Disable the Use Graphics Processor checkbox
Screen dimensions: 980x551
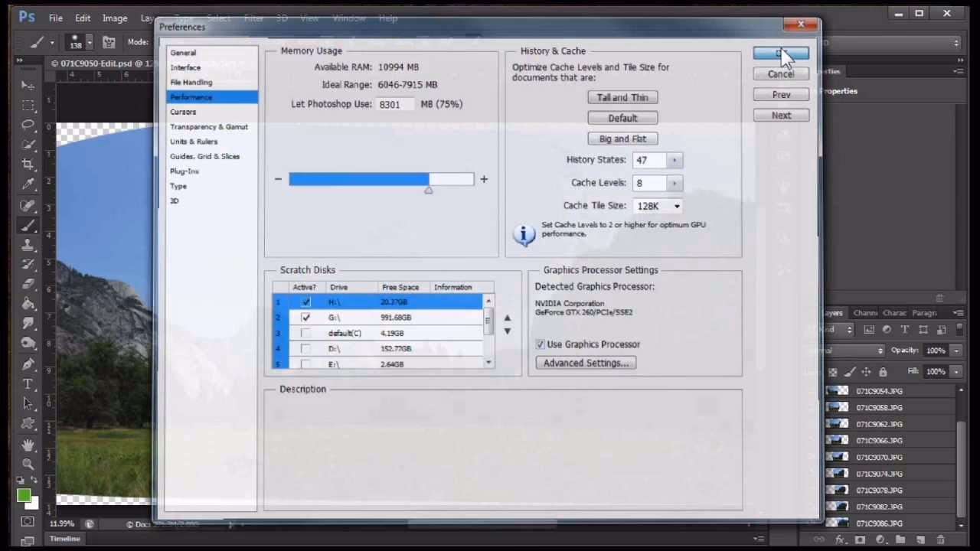tap(541, 344)
